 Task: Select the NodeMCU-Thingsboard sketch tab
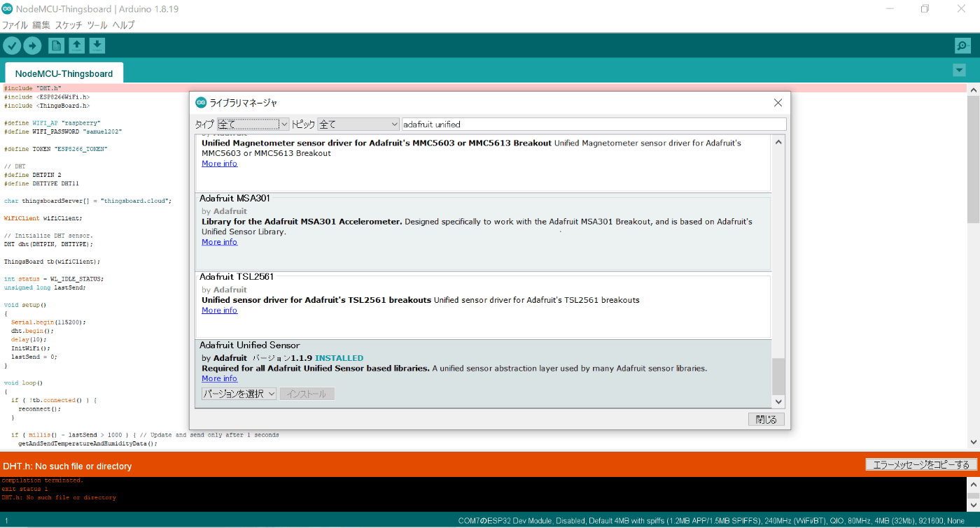coord(64,73)
